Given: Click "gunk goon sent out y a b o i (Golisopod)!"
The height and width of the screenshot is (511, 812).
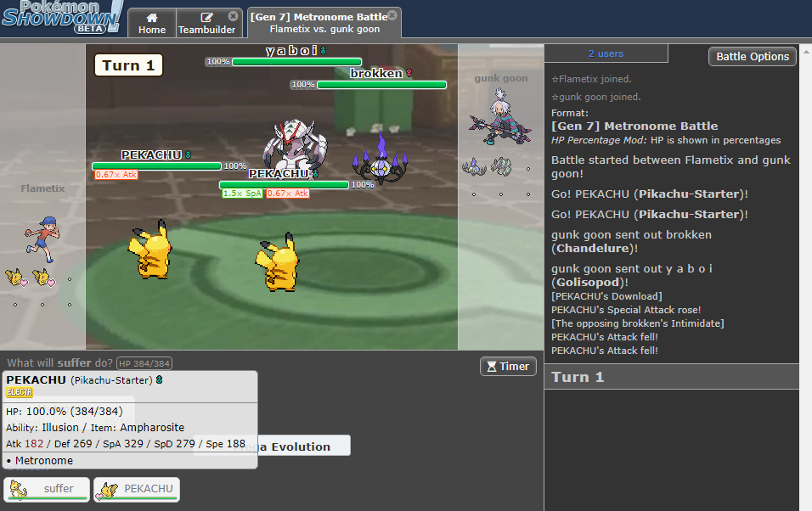Looking at the screenshot, I should tap(632, 275).
